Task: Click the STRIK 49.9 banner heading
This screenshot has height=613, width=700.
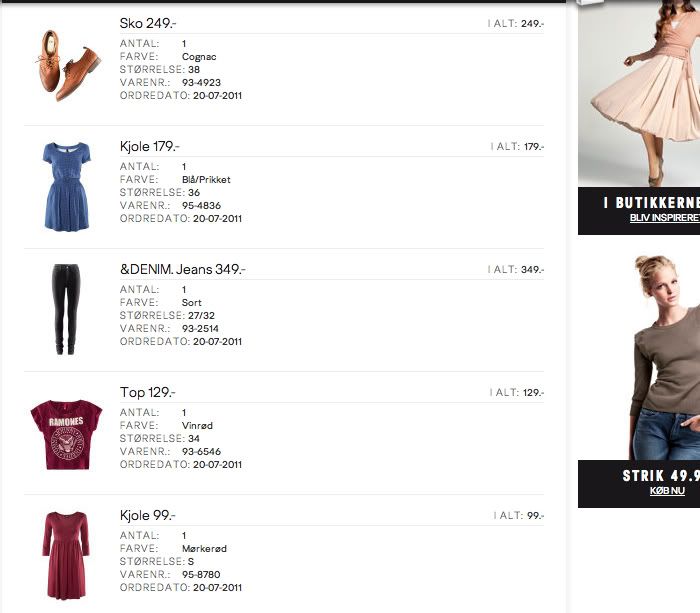Action: (x=661, y=475)
